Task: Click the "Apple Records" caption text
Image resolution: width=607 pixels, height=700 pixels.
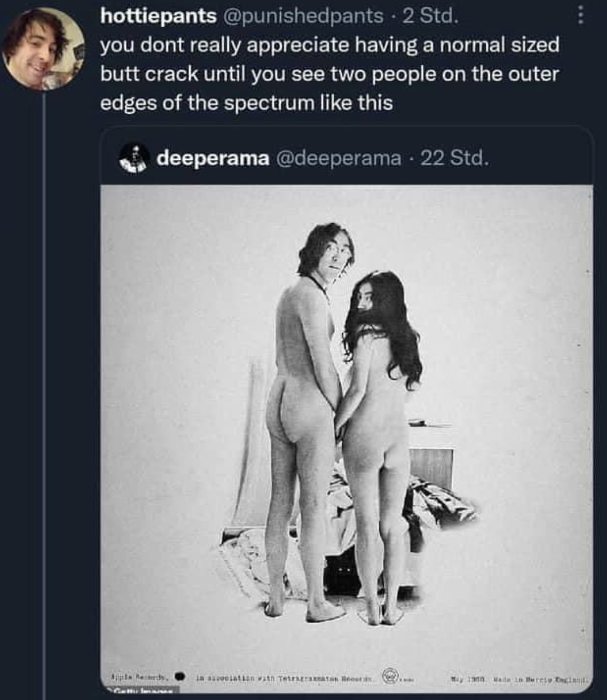Action: coord(139,677)
